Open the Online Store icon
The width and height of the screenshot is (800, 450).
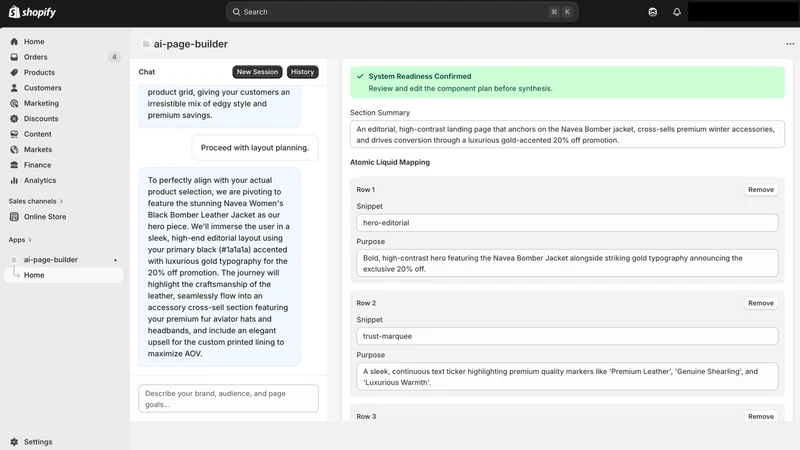(14, 216)
